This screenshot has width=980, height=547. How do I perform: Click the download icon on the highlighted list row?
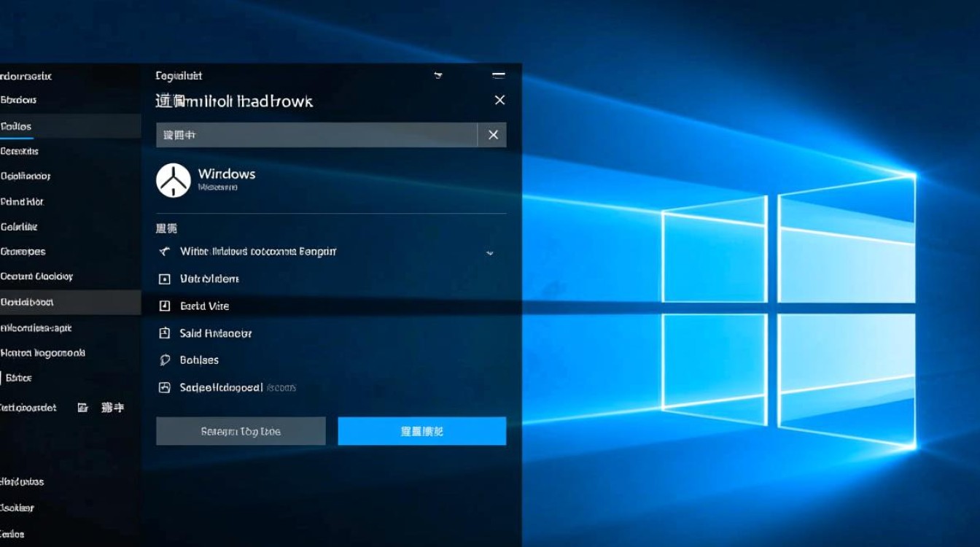pyautogui.click(x=166, y=306)
